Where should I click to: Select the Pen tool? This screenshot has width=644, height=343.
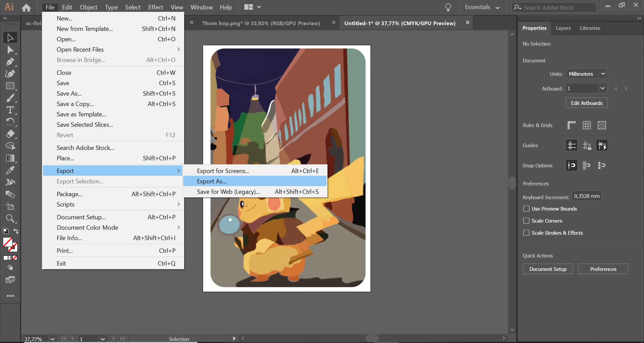tap(10, 62)
